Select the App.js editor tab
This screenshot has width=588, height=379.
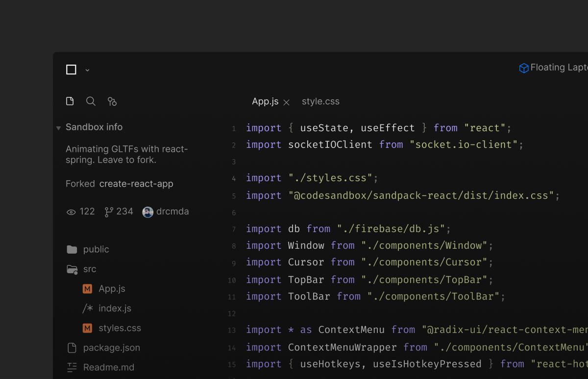265,101
